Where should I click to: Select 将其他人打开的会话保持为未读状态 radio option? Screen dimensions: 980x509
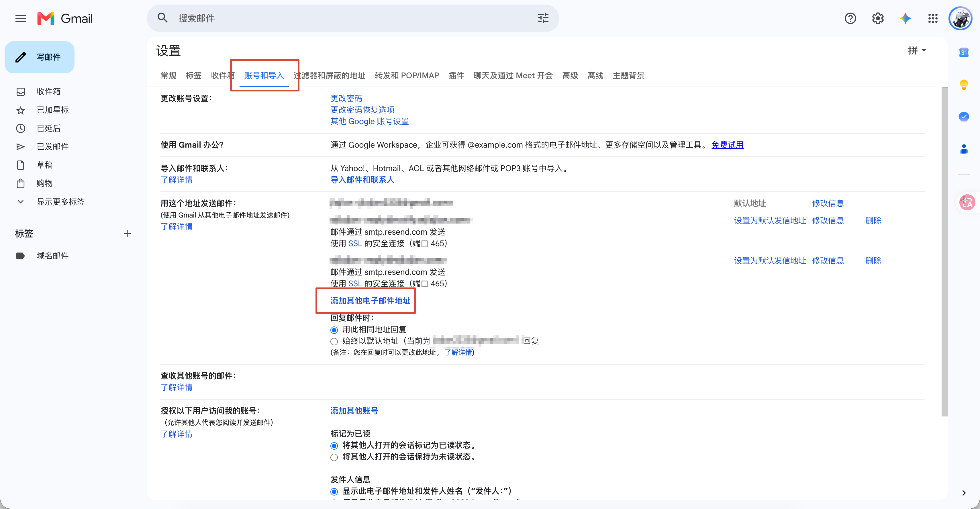click(334, 457)
